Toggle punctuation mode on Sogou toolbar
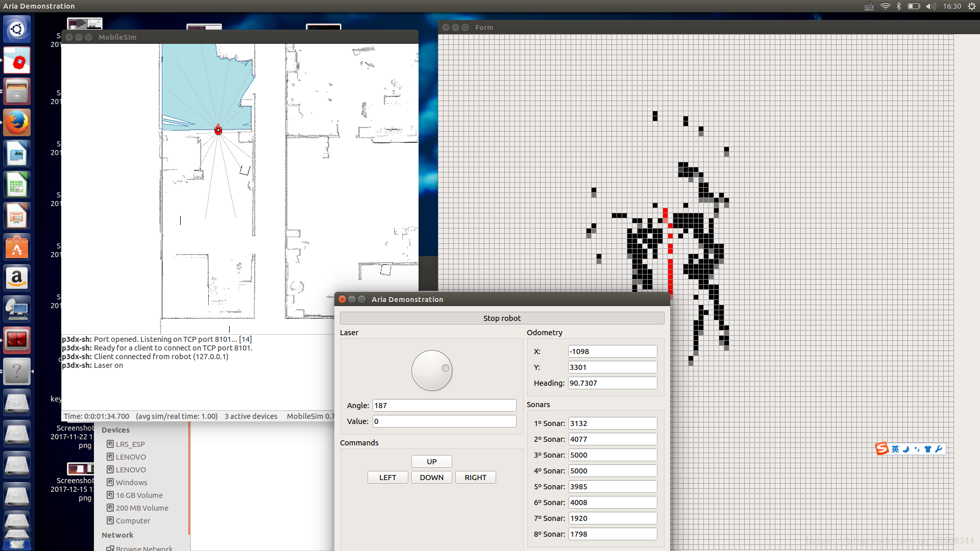 click(x=917, y=449)
